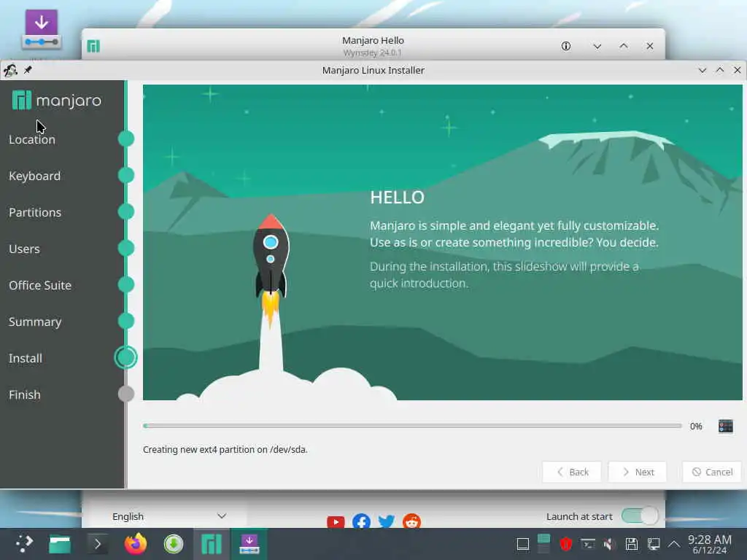Click the Cancel button
This screenshot has width=747, height=560.
712,472
